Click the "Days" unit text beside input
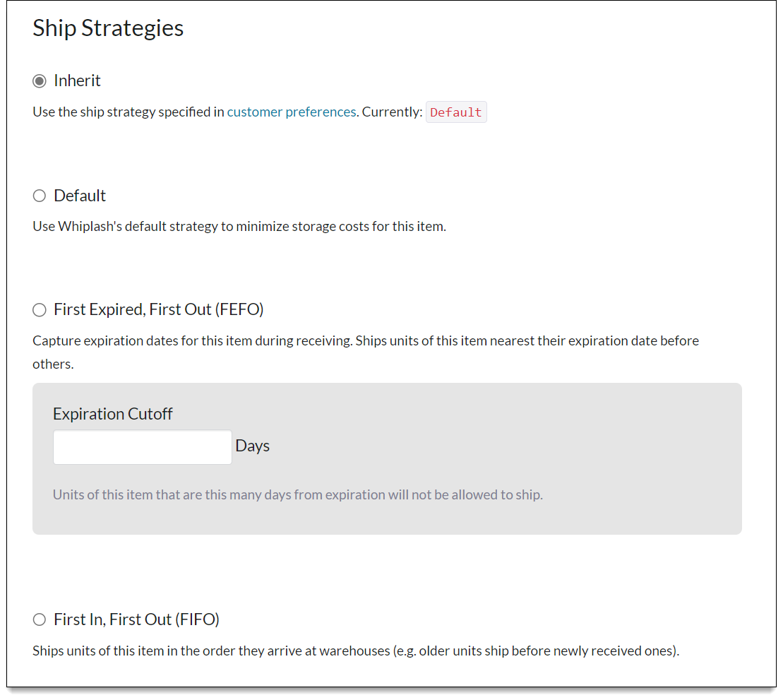 (x=253, y=446)
